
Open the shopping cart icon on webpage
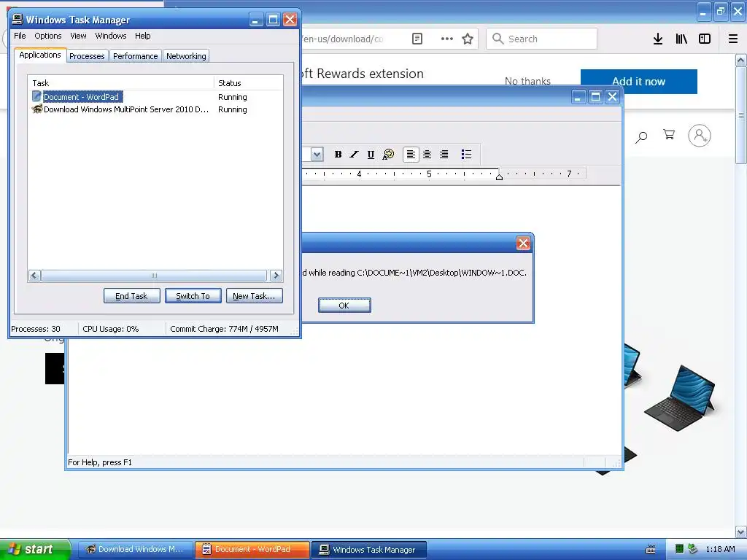pyautogui.click(x=669, y=135)
